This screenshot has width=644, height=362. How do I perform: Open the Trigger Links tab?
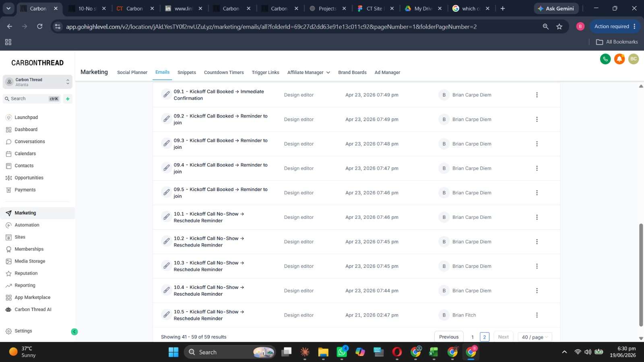coord(266,72)
